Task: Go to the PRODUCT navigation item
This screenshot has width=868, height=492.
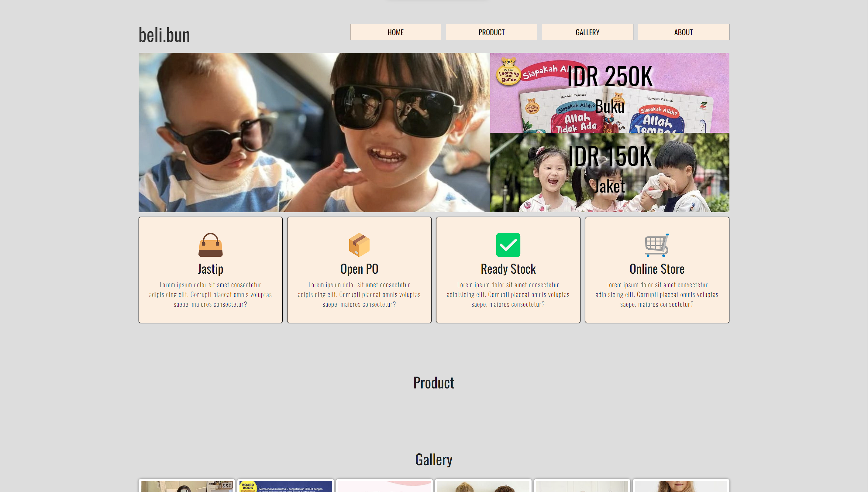Action: [x=491, y=32]
